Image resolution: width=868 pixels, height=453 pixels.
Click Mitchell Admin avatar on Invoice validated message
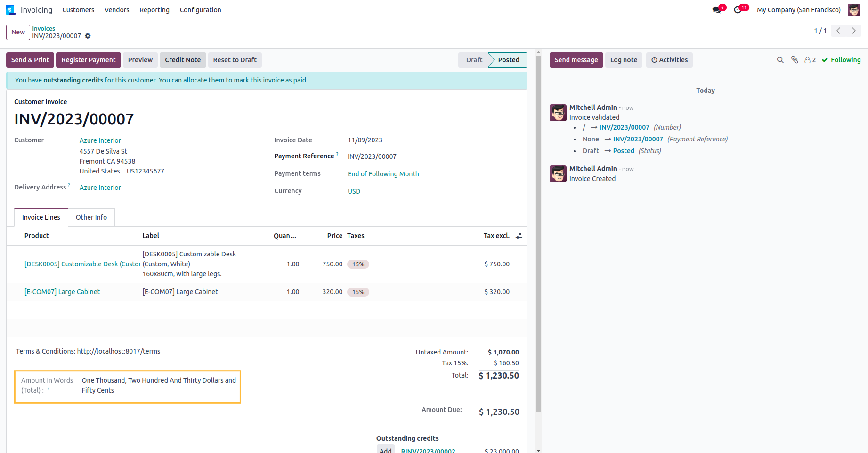coord(558,113)
